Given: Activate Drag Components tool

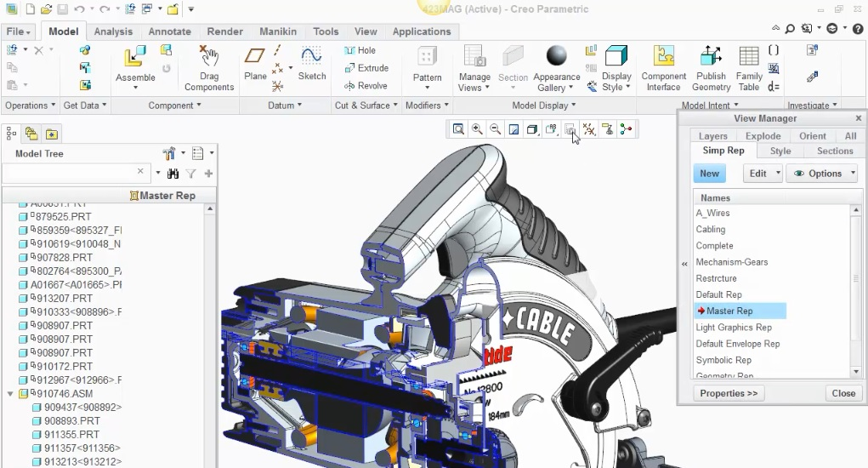Looking at the screenshot, I should coord(208,67).
